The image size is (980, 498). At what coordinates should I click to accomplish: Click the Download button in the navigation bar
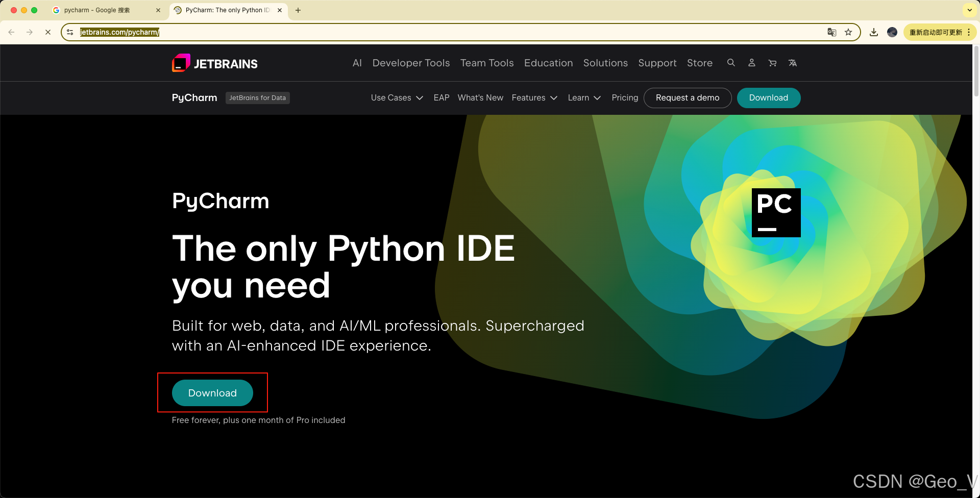pos(768,97)
